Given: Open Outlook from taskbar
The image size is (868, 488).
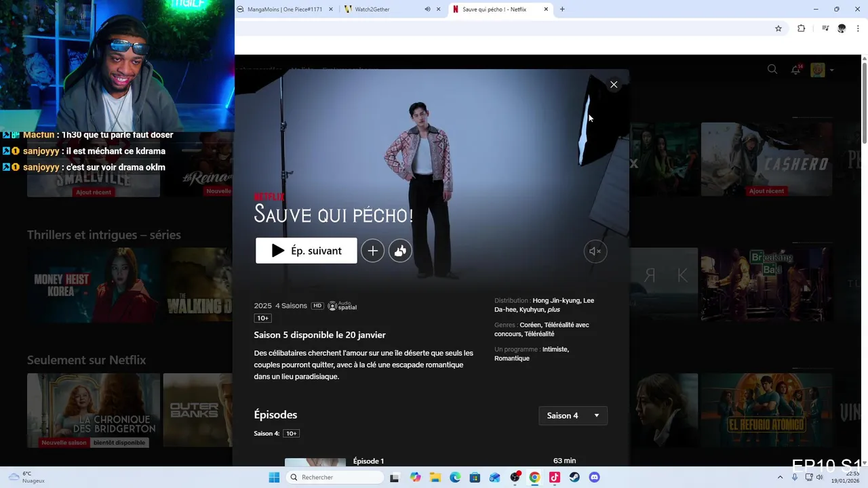Looking at the screenshot, I should [495, 477].
